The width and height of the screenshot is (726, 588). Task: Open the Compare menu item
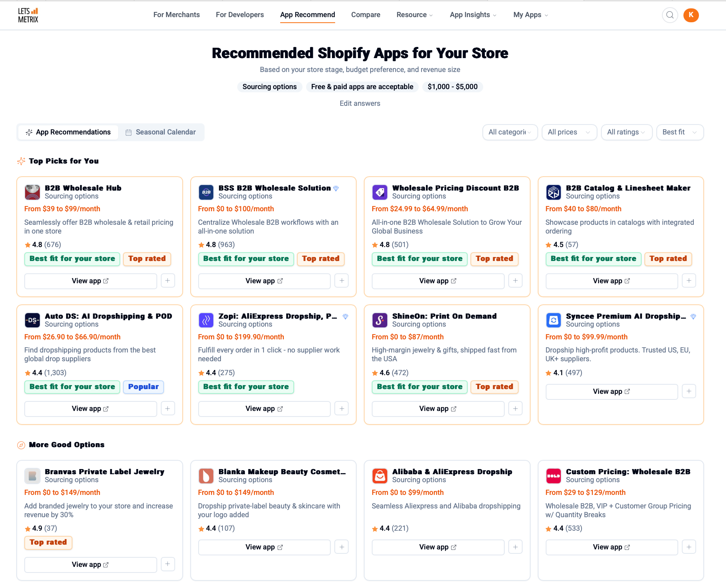pyautogui.click(x=365, y=15)
